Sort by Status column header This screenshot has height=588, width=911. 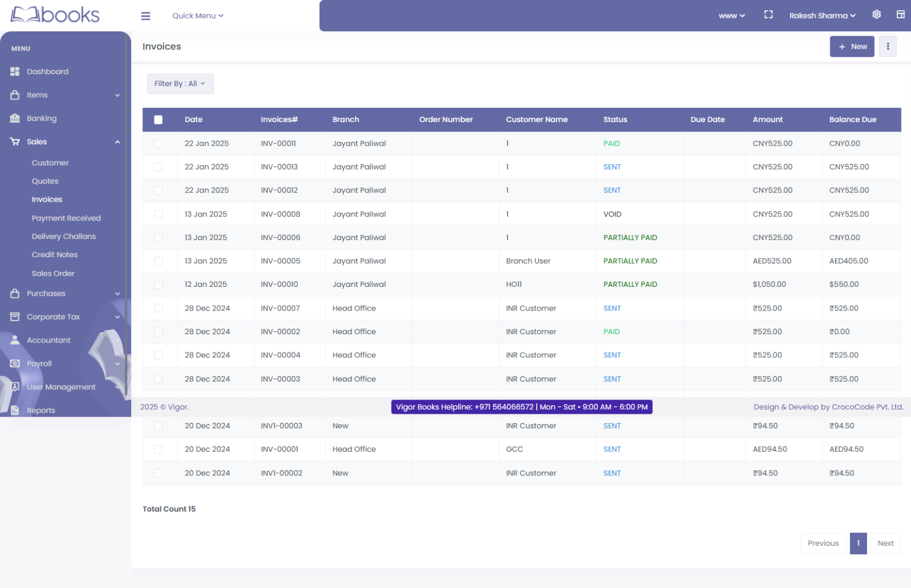click(615, 120)
